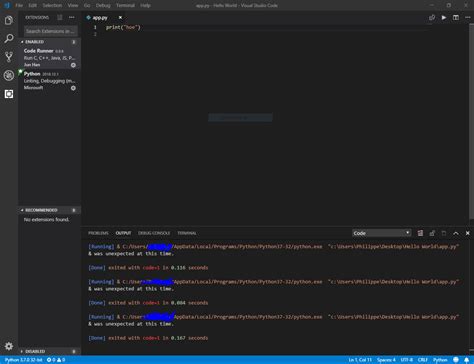Switch to the TERMINAL panel tab

(x=187, y=233)
